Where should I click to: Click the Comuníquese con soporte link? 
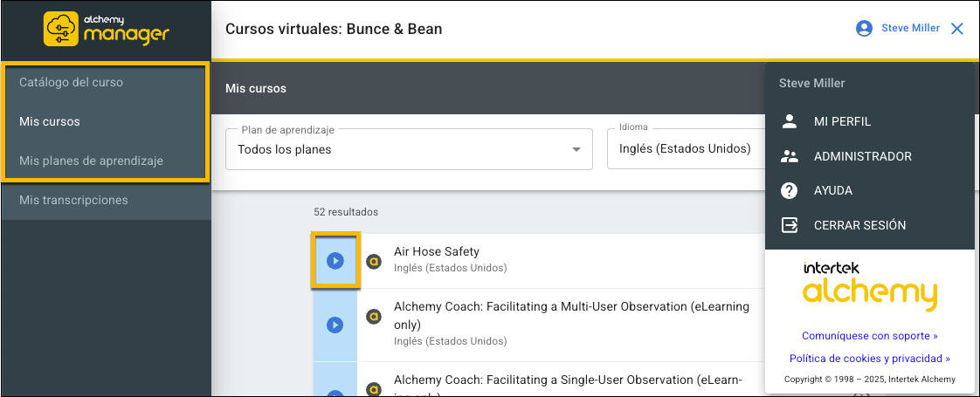[869, 335]
